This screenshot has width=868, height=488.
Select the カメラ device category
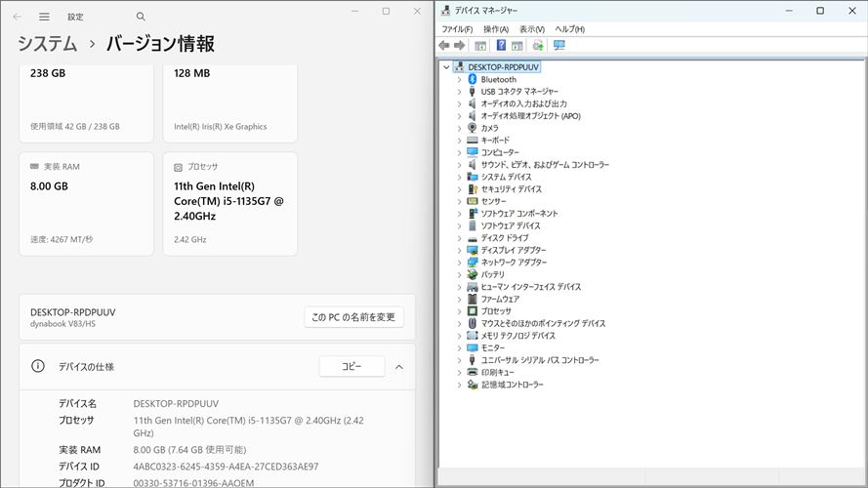(x=489, y=128)
